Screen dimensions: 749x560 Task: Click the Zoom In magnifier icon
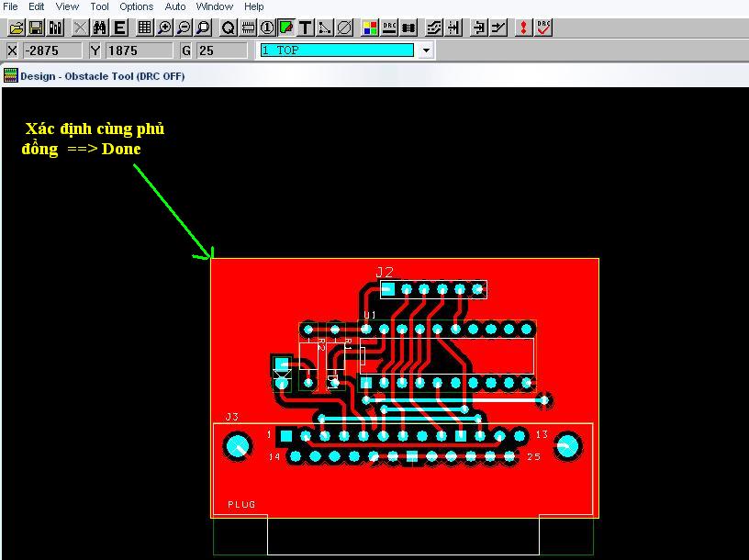[x=164, y=28]
